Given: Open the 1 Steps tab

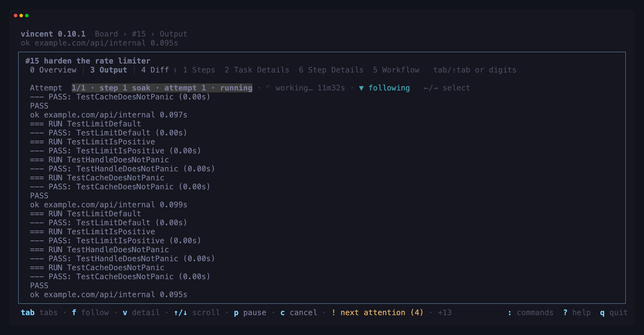Looking at the screenshot, I should click(199, 70).
